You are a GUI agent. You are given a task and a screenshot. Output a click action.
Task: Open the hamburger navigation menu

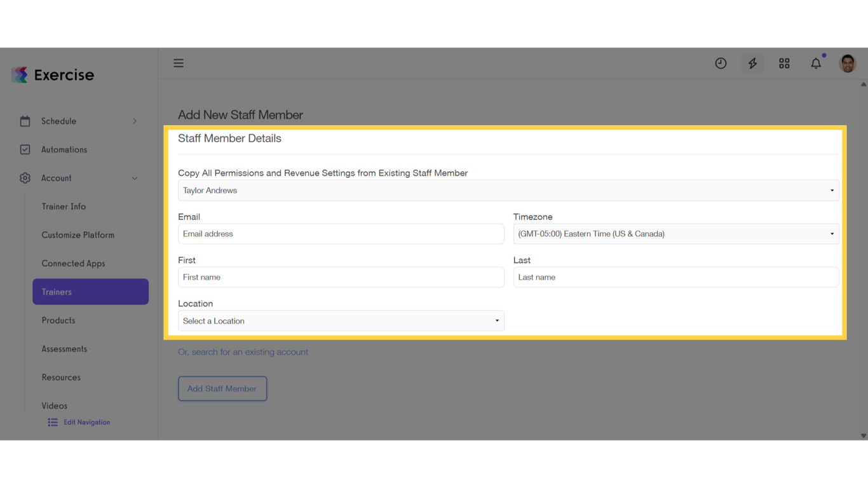click(179, 63)
